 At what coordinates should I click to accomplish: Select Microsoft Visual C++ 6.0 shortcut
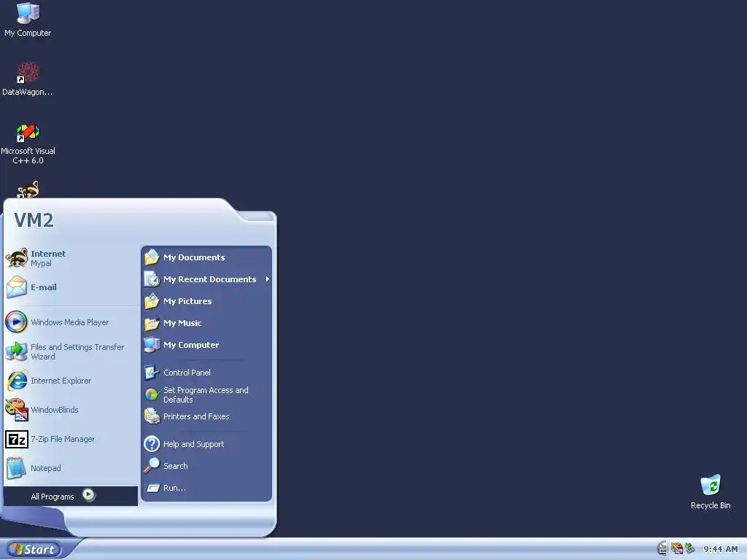[28, 144]
